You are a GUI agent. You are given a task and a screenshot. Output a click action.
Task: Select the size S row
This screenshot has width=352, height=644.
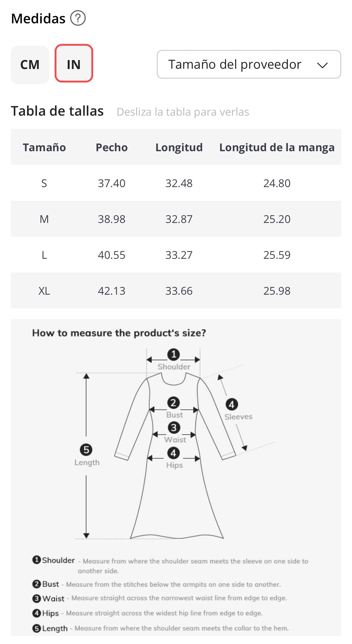pyautogui.click(x=176, y=183)
